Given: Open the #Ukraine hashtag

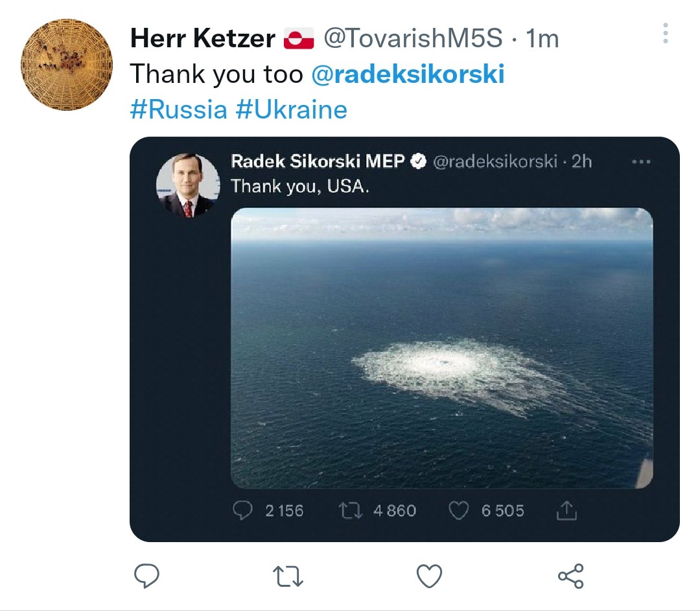Looking at the screenshot, I should coord(291,109).
